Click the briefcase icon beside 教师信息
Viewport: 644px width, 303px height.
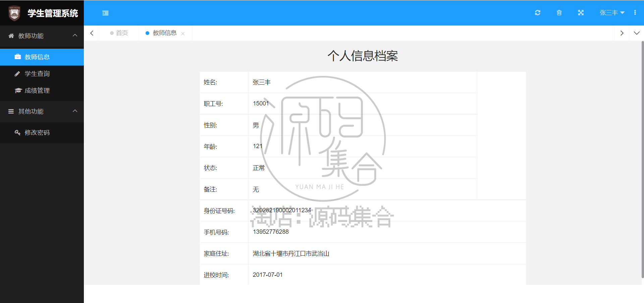pyautogui.click(x=18, y=57)
